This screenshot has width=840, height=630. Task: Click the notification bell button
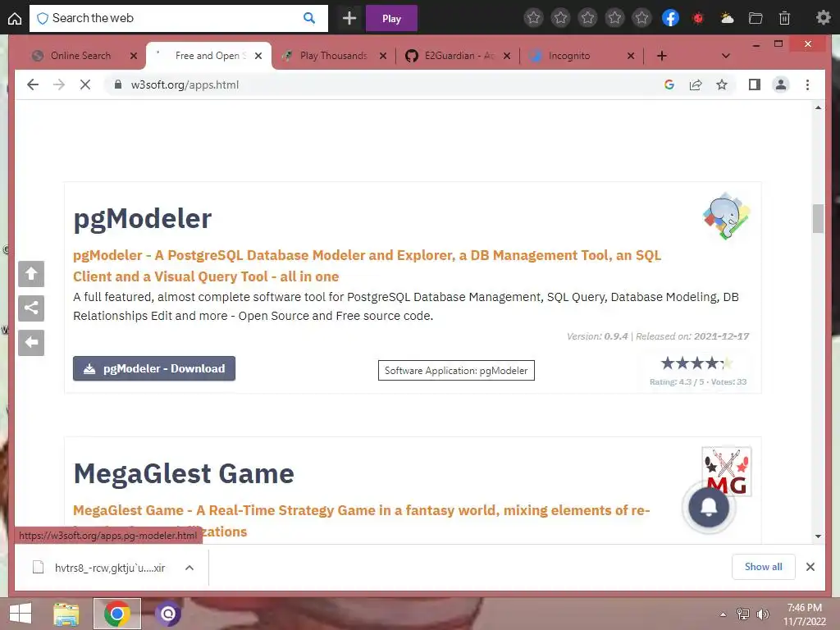click(x=709, y=507)
